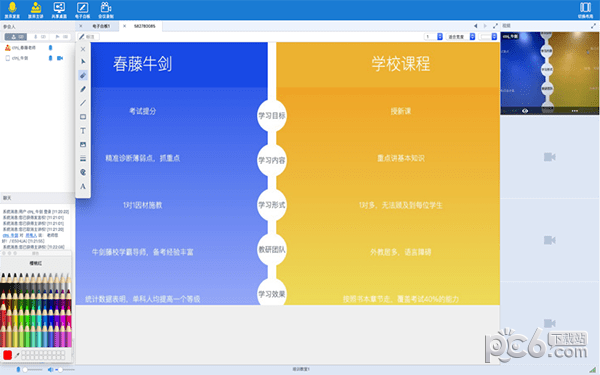Open the color palette tool
Image resolution: width=600 pixels, height=375 pixels.
(x=83, y=172)
